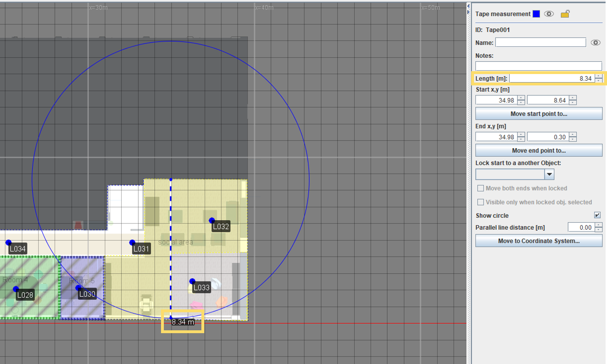The width and height of the screenshot is (607, 364).
Task: Open Lock start to another Object dropdown
Action: point(549,175)
